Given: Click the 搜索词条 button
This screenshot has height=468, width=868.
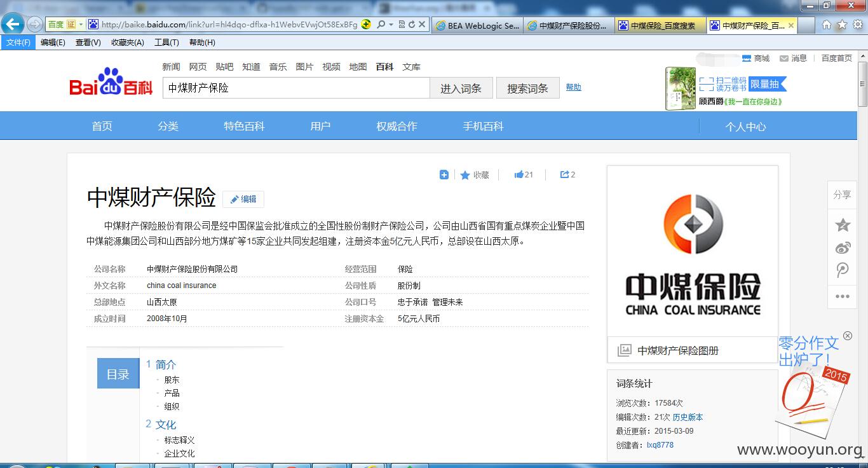Looking at the screenshot, I should (x=527, y=88).
